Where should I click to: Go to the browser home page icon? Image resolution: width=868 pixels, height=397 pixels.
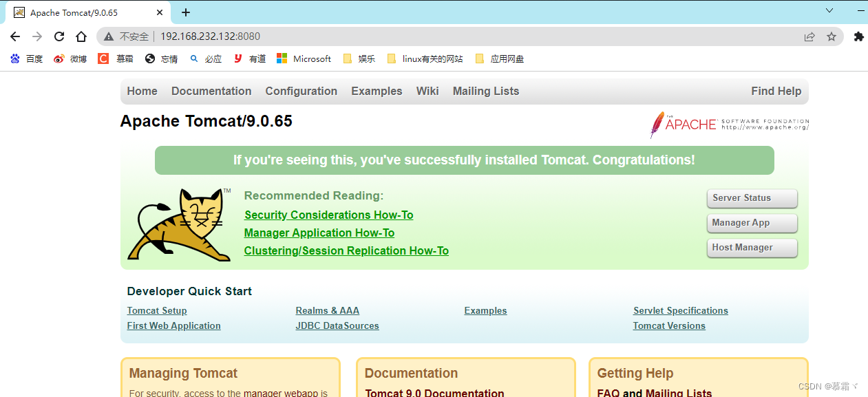click(81, 36)
